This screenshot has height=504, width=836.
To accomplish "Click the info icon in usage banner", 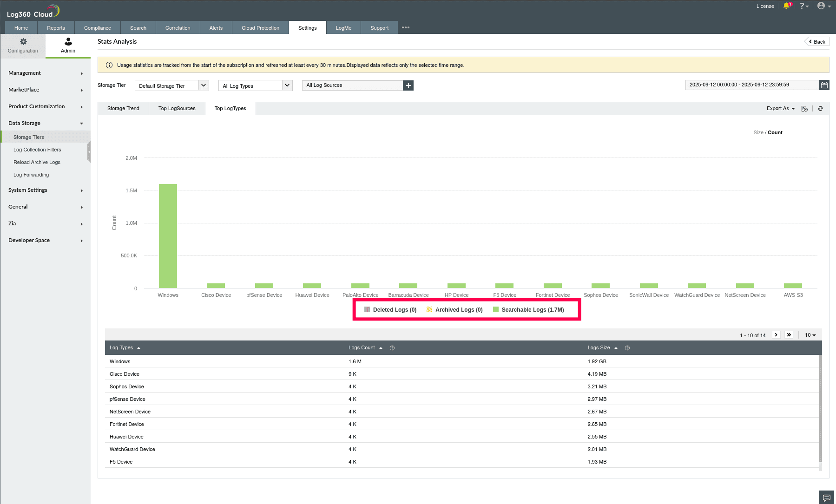I will click(x=109, y=65).
